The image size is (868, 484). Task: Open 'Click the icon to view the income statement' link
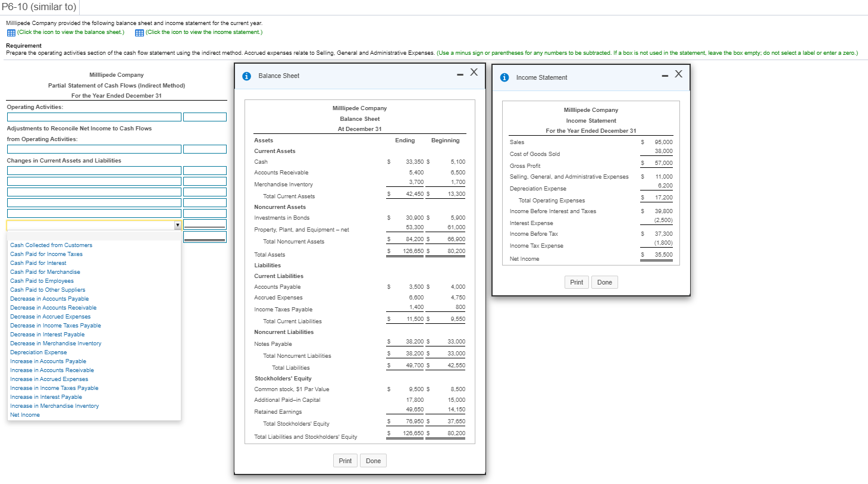[204, 32]
